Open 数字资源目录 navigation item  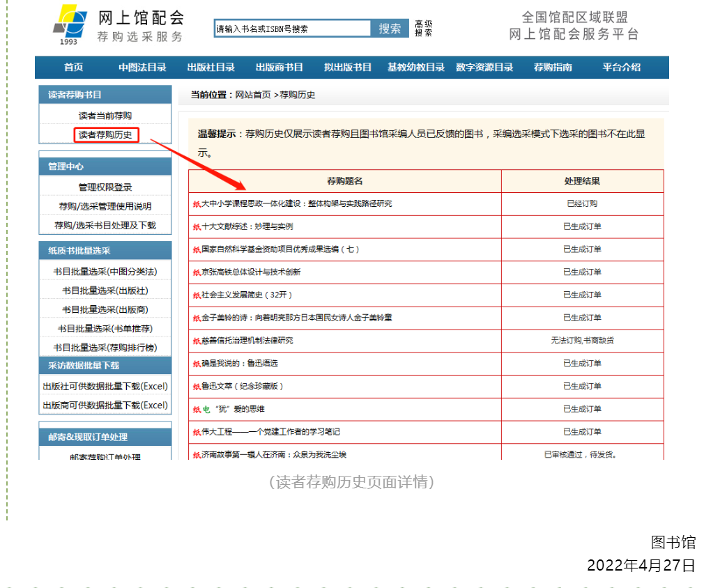click(x=484, y=68)
